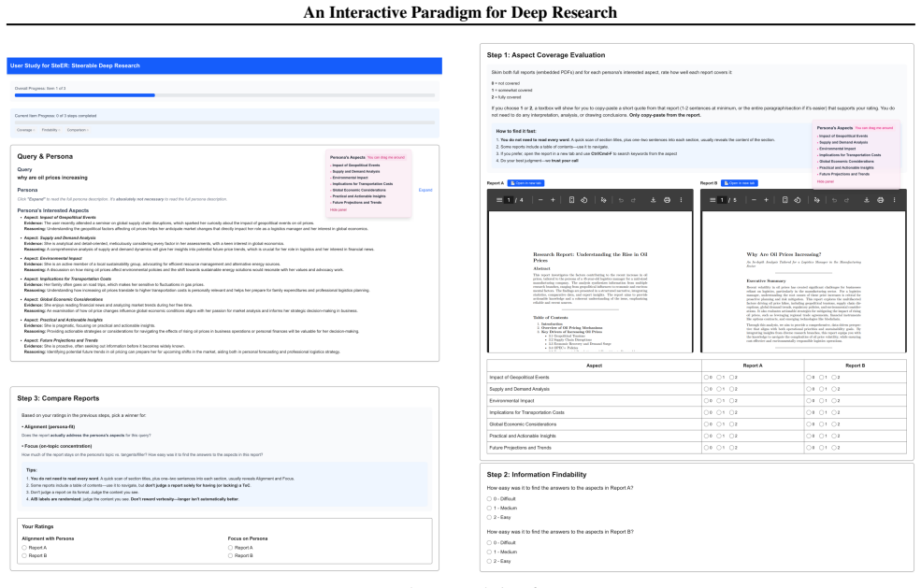The width and height of the screenshot is (921, 588).
Task: Open more actions menu in Report A viewer
Action: coord(682,200)
